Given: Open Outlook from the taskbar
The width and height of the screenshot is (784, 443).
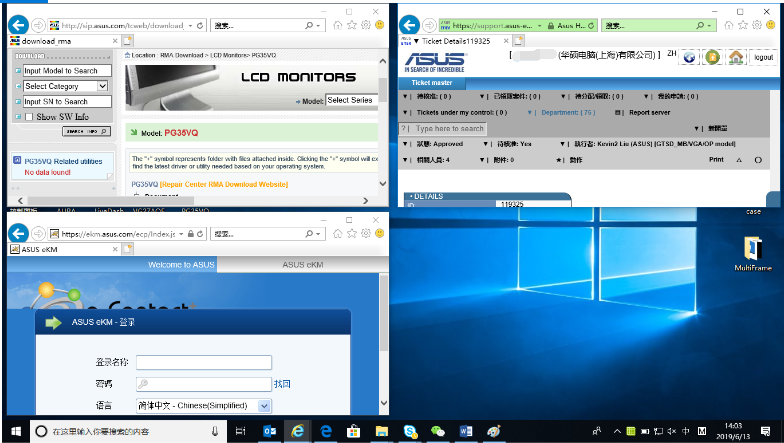Looking at the screenshot, I should coord(270,431).
